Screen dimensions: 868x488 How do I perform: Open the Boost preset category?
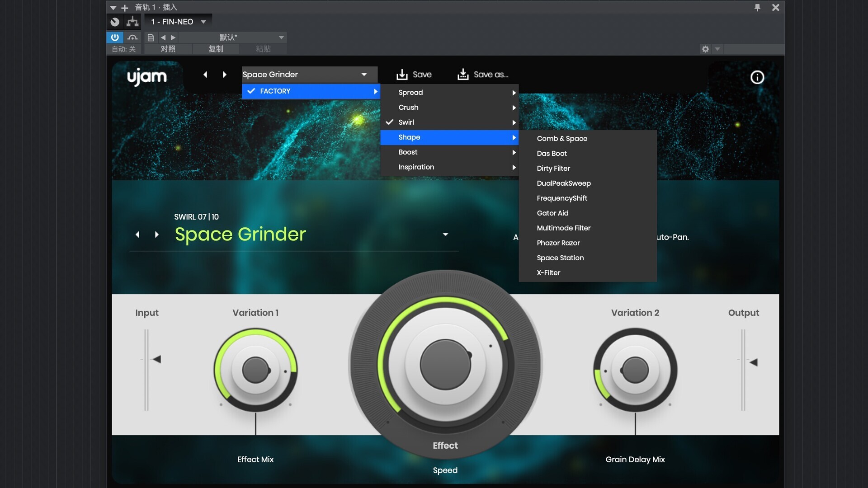click(x=449, y=152)
